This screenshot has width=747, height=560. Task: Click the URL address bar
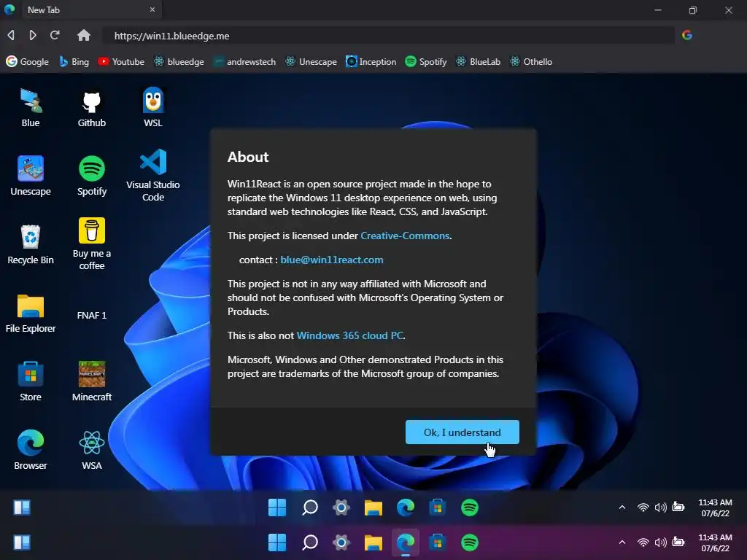(x=388, y=36)
